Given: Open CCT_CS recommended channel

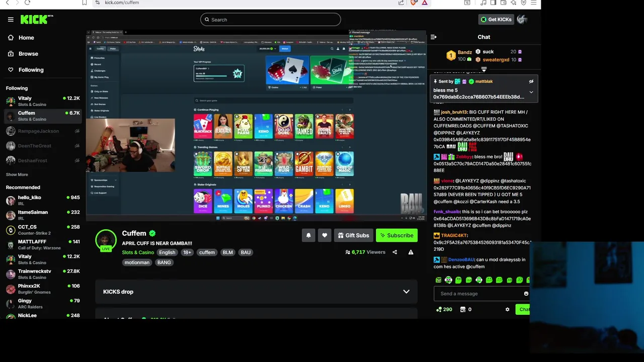Looking at the screenshot, I should (43, 229).
